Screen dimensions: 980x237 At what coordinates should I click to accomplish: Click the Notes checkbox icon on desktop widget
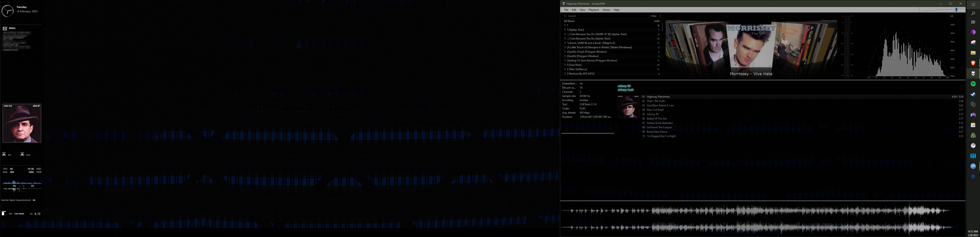pyautogui.click(x=5, y=28)
